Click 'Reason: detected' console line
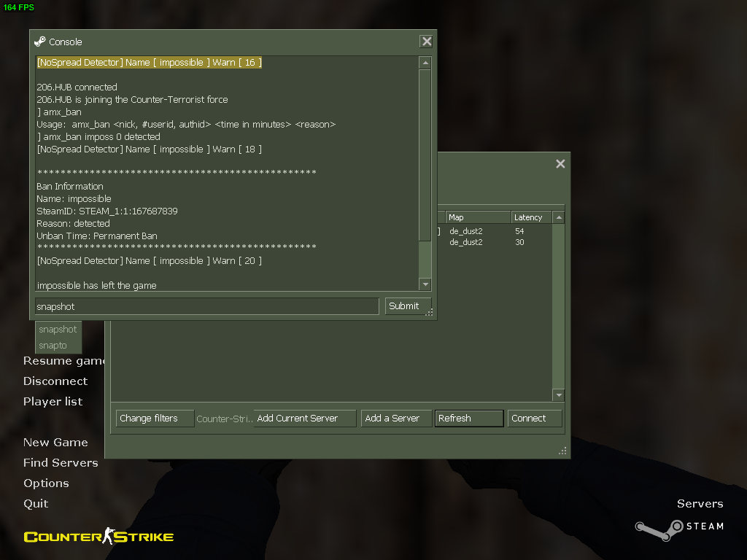 (74, 223)
